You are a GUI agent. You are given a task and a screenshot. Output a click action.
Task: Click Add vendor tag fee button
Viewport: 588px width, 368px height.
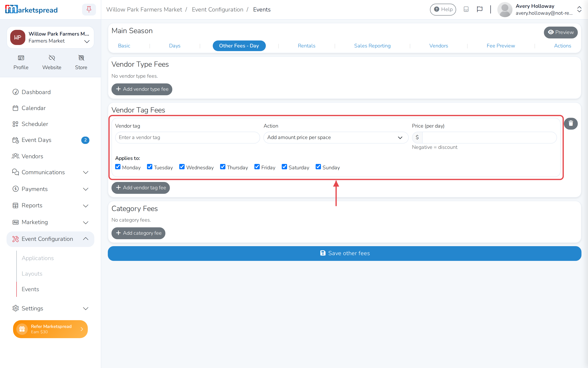[141, 188]
